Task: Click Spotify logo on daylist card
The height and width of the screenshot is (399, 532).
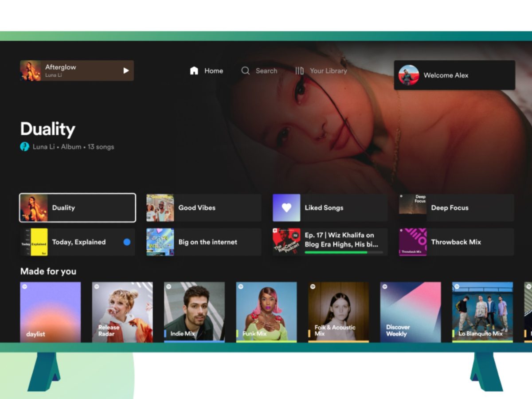Action: [x=25, y=287]
